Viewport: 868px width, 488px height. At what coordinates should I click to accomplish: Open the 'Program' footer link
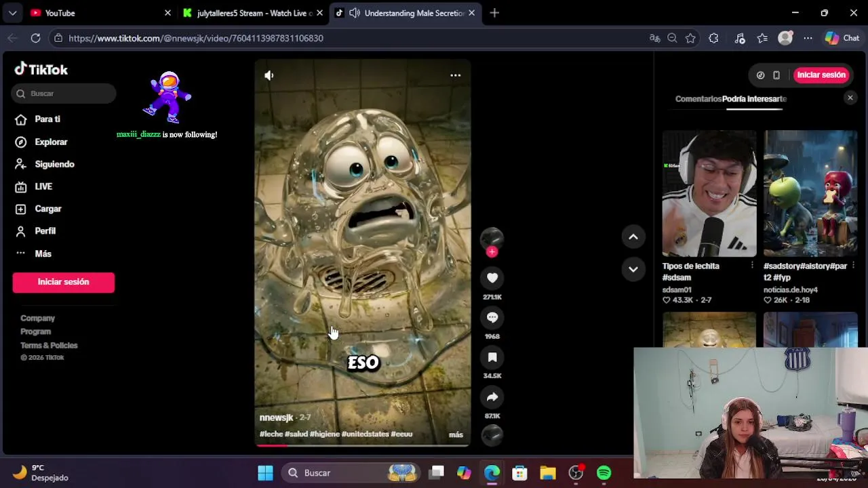tap(35, 331)
